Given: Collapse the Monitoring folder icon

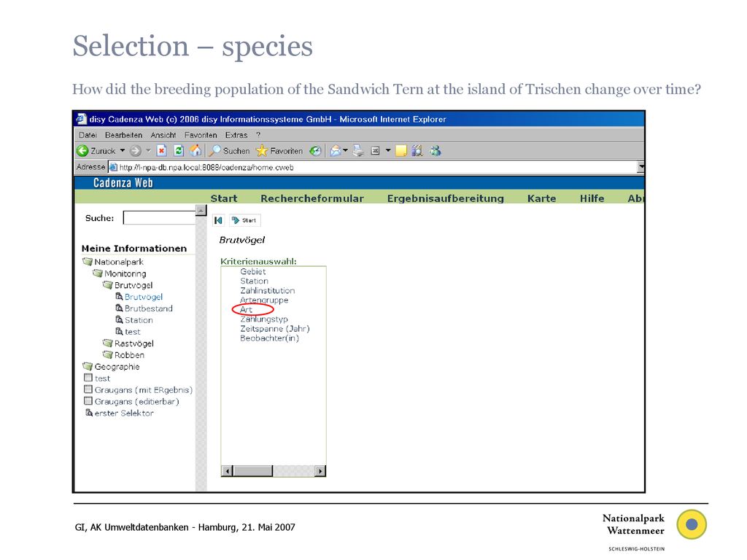Looking at the screenshot, I should coord(97,273).
